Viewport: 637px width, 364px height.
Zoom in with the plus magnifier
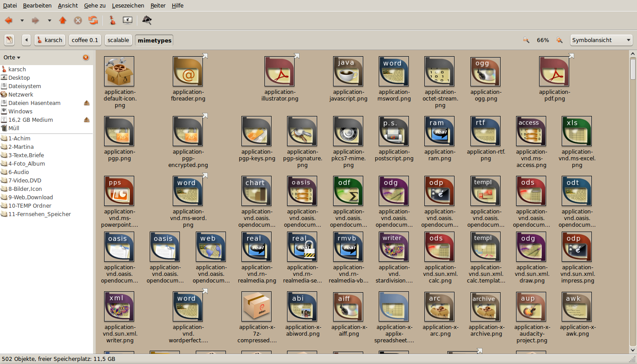(x=559, y=40)
